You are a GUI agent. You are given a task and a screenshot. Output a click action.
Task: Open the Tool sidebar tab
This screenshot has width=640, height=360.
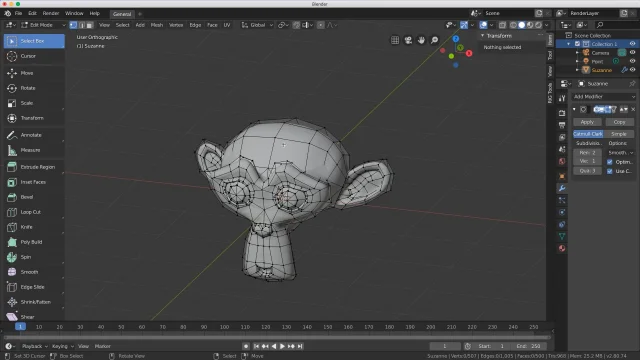[550, 56]
